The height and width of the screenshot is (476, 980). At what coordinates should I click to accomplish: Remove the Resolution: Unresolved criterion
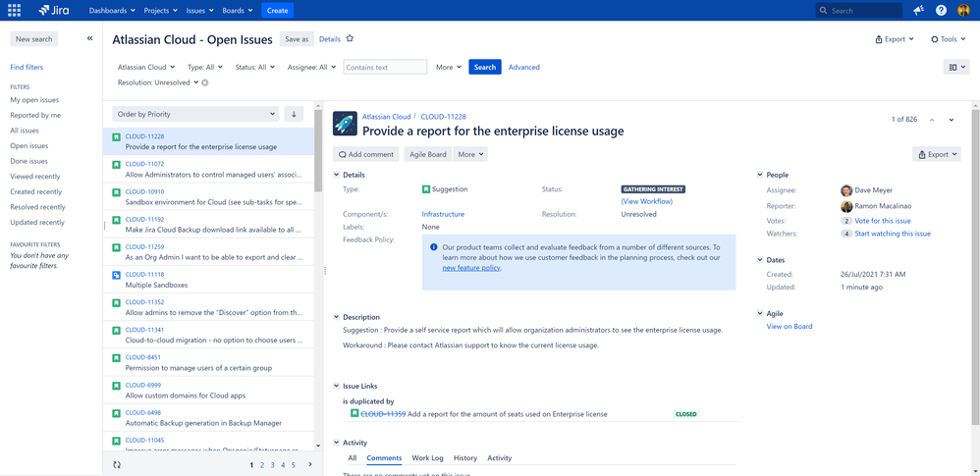pos(204,82)
